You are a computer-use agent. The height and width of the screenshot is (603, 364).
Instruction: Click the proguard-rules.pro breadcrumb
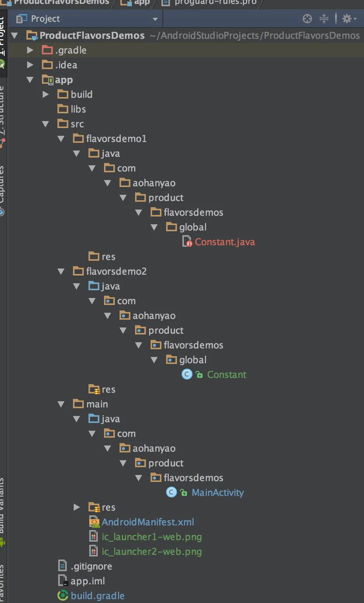(210, 3)
